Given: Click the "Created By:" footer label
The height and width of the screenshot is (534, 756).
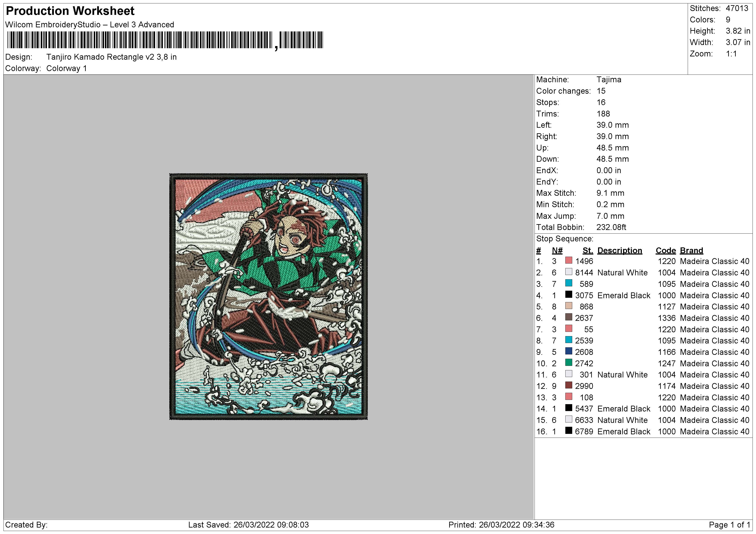Looking at the screenshot, I should coord(26,525).
